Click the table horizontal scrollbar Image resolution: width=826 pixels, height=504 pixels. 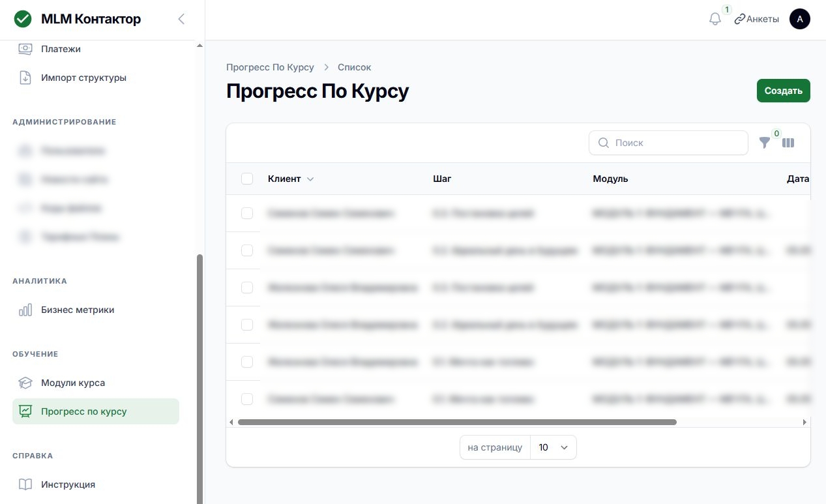[457, 422]
